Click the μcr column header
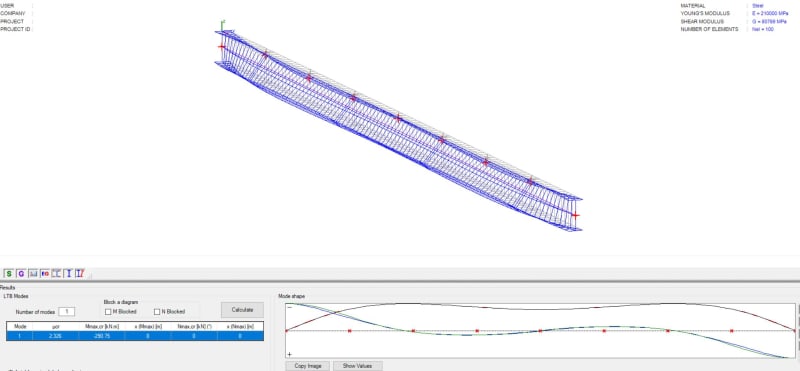This screenshot has height=371, width=800. tap(57, 327)
